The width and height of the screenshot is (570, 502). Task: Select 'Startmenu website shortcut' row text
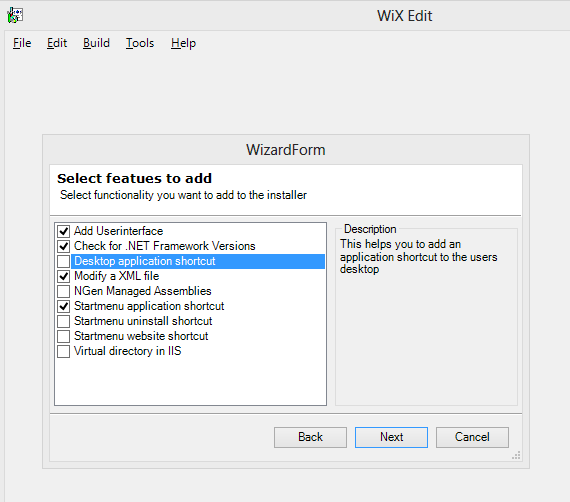click(x=141, y=336)
